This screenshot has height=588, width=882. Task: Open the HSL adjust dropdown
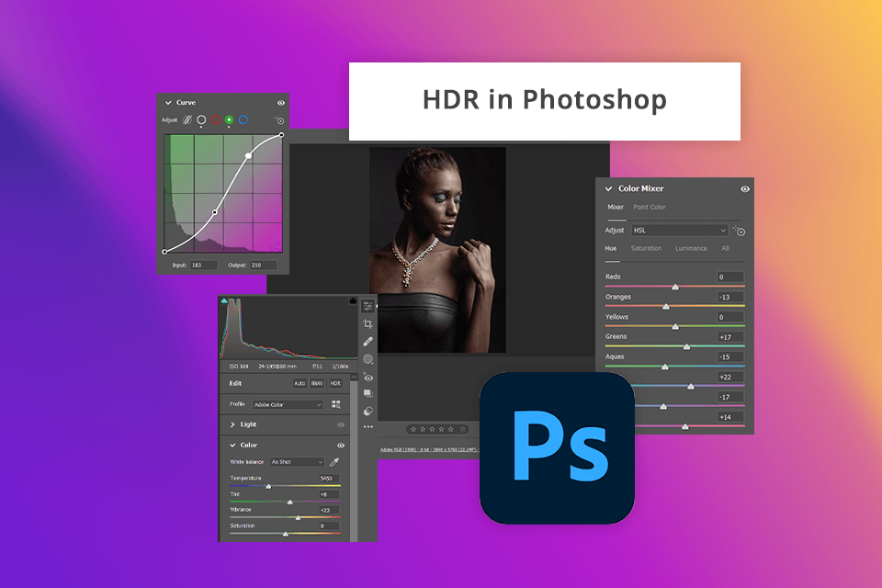tap(680, 231)
